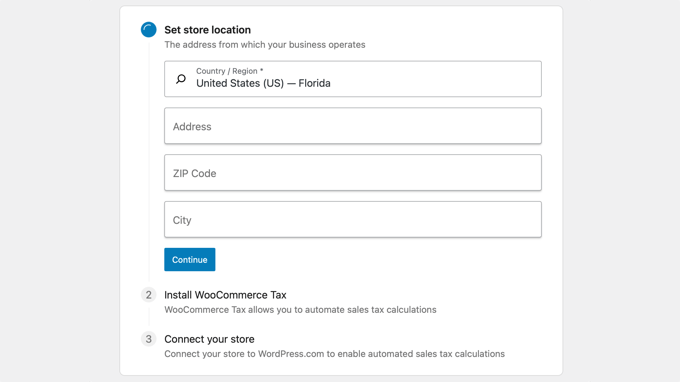Open the Country / Region selector
Screen dimensions: 680x382
[353, 79]
